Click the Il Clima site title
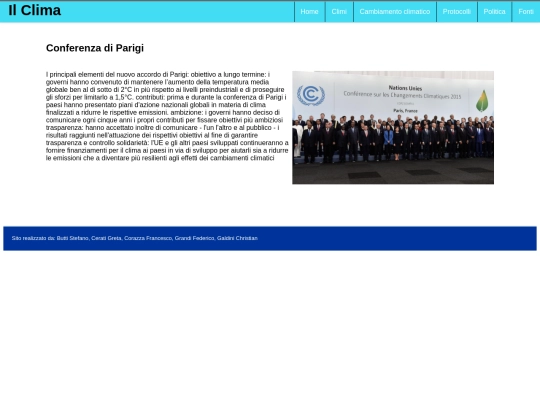The image size is (540, 405). [34, 10]
